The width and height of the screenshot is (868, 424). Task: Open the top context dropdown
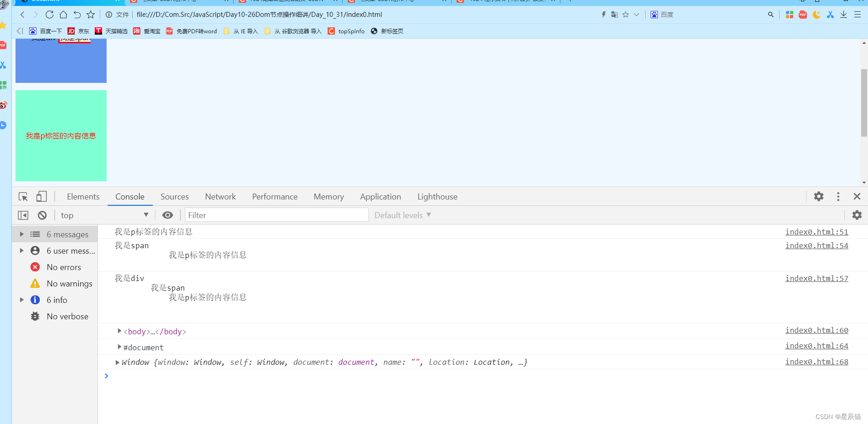tap(105, 215)
